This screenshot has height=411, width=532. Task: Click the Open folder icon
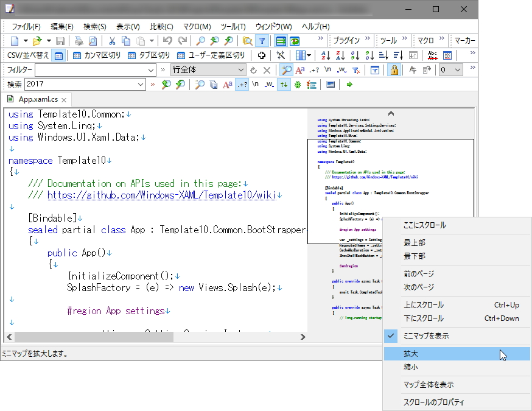[37, 41]
